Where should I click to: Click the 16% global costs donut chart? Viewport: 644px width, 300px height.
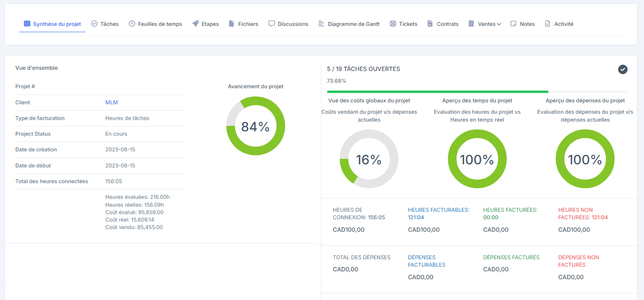369,159
